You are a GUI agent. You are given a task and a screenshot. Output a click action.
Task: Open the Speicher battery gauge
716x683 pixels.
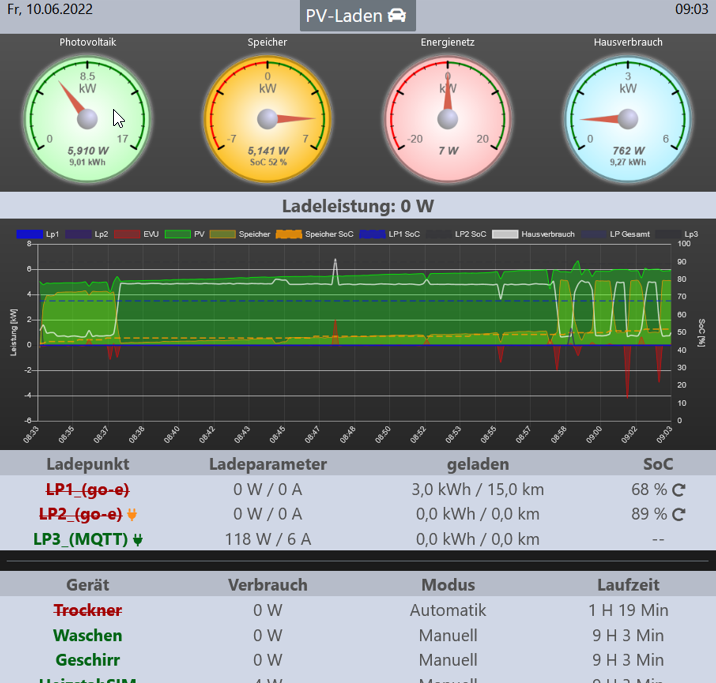pos(268,119)
